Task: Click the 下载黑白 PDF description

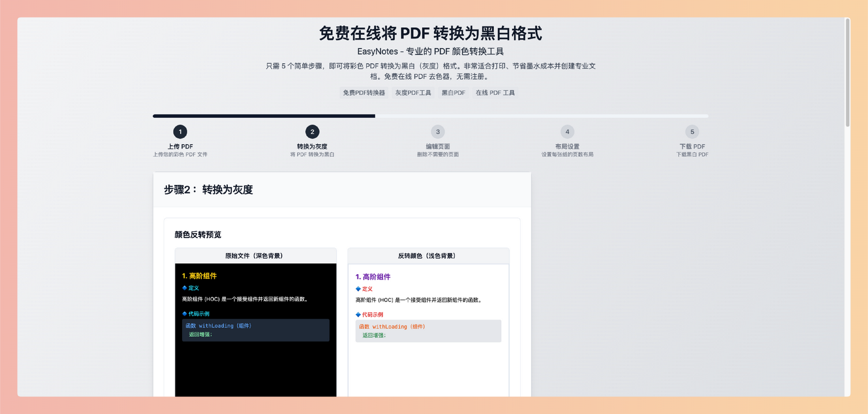Action: click(692, 155)
